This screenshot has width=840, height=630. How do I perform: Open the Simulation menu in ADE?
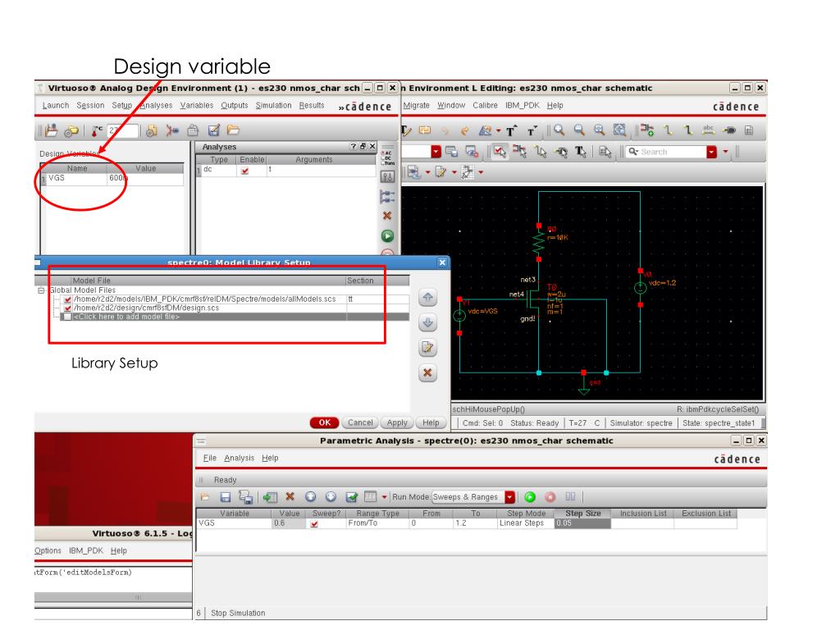[x=273, y=106]
